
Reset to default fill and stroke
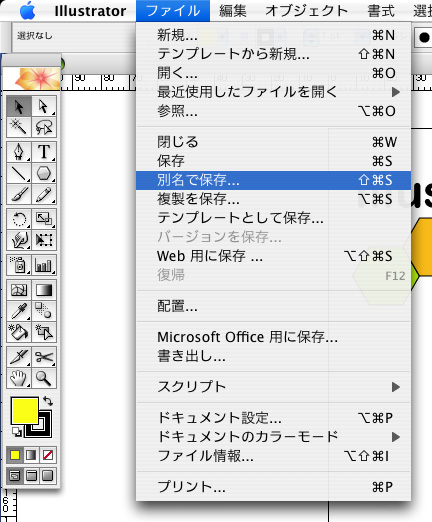[x=17, y=432]
